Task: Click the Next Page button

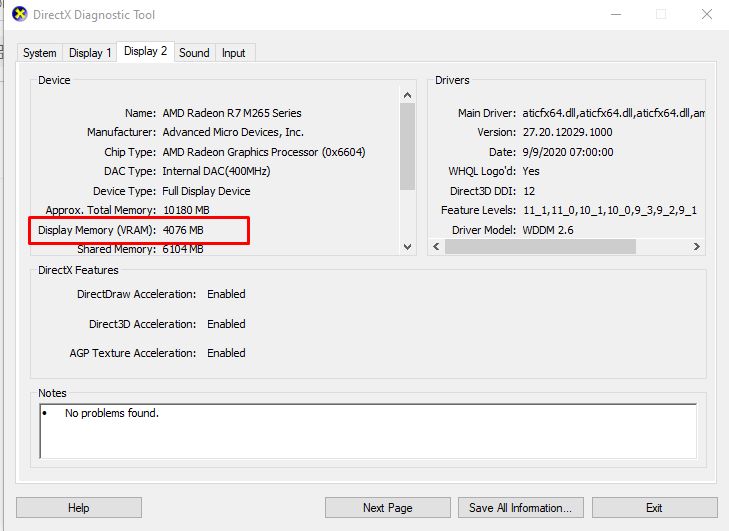Action: [387, 508]
